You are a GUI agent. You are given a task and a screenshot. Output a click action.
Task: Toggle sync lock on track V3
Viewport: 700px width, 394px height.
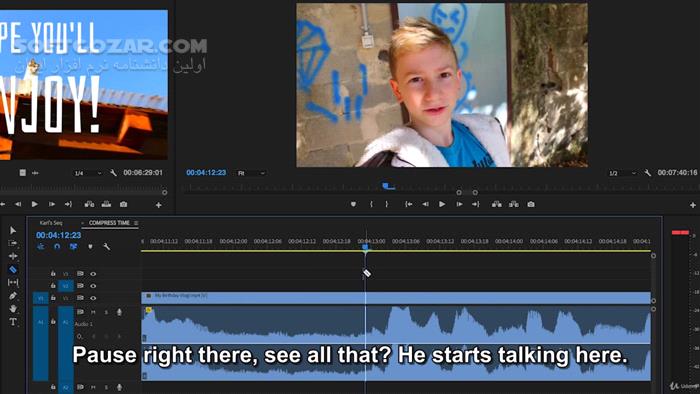click(x=80, y=274)
